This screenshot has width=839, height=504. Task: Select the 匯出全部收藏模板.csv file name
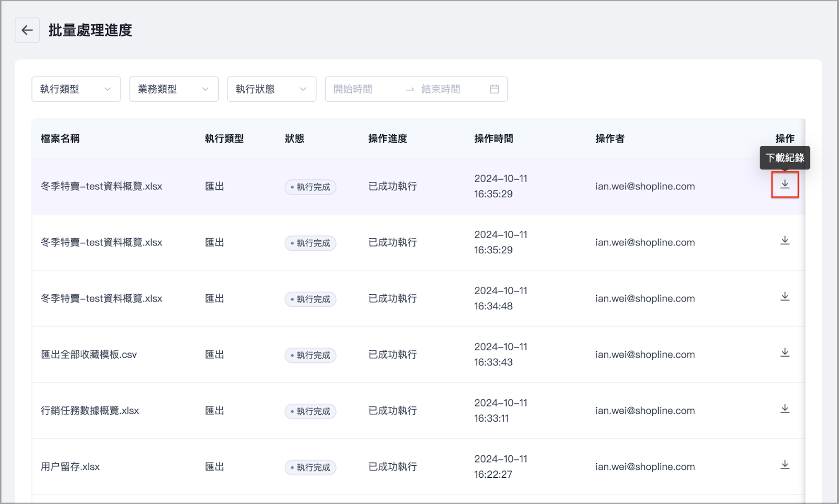point(89,355)
